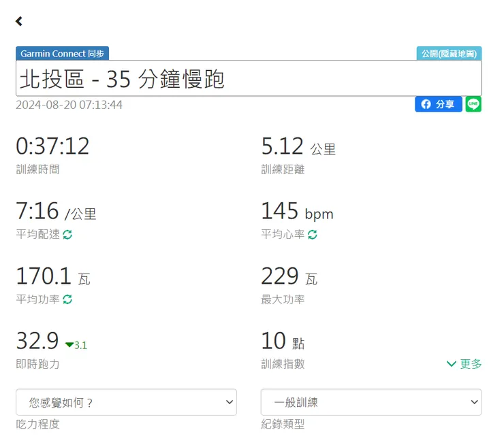The image size is (504, 445).
Task: Click the 吃力程度 label
Action: point(37,424)
